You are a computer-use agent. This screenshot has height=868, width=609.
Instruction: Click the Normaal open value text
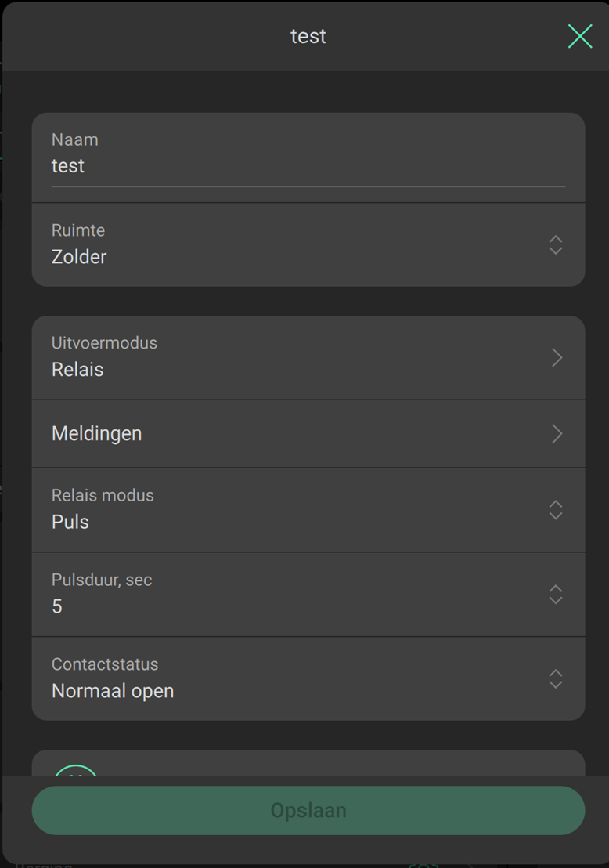click(113, 691)
